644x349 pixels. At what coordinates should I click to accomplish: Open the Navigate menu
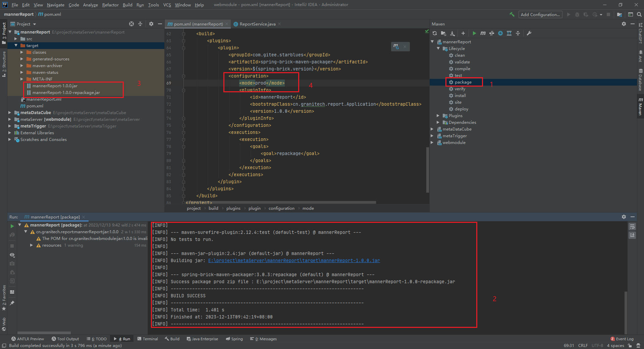55,5
